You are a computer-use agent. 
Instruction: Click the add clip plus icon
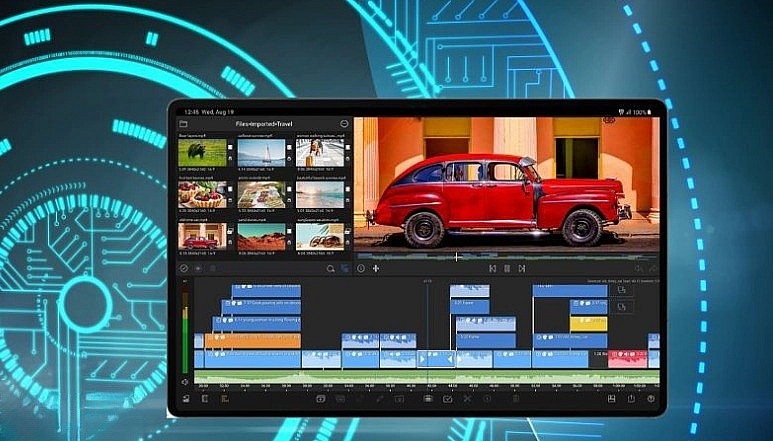click(x=376, y=269)
